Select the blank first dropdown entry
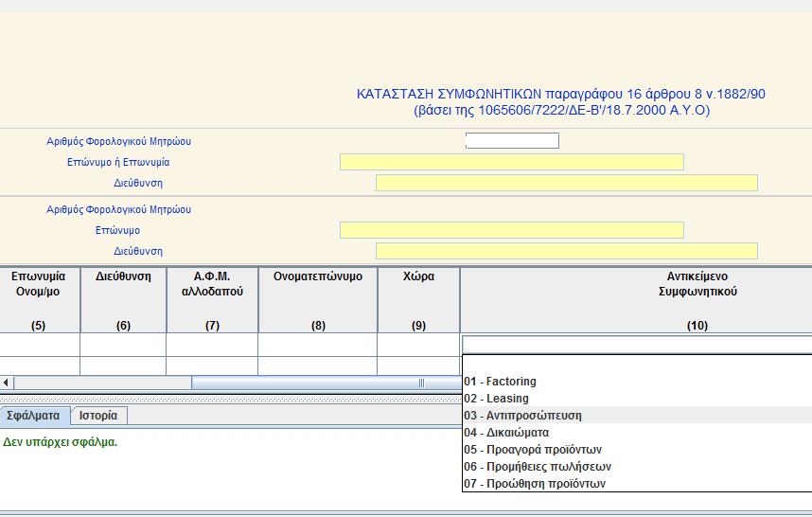 click(637, 365)
